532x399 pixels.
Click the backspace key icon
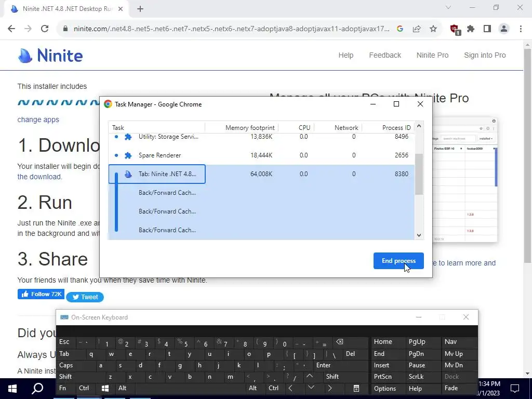[339, 342]
